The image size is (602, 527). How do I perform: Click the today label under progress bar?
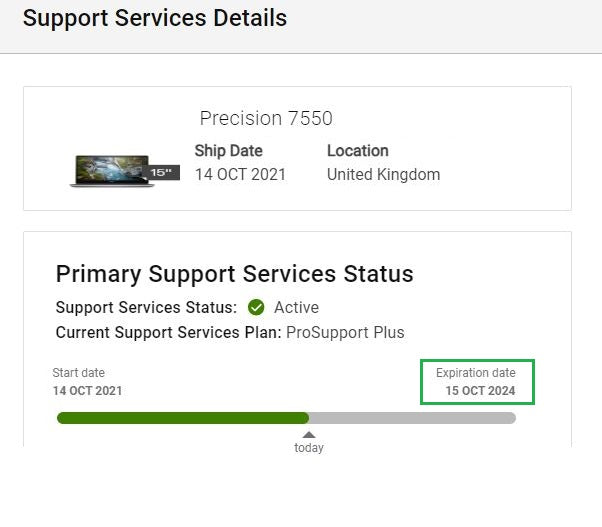[309, 448]
